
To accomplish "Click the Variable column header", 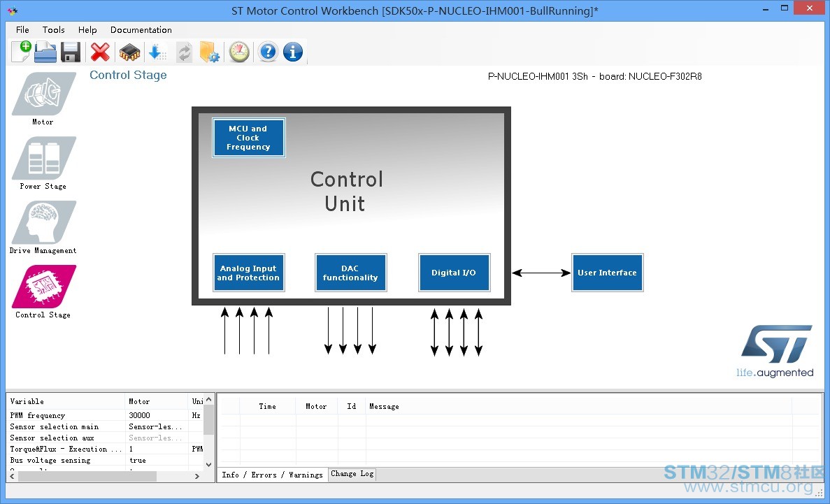I will [x=66, y=401].
